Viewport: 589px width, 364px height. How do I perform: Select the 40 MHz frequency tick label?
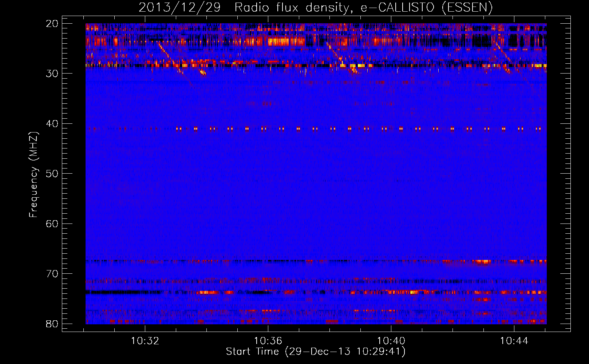[x=52, y=123]
